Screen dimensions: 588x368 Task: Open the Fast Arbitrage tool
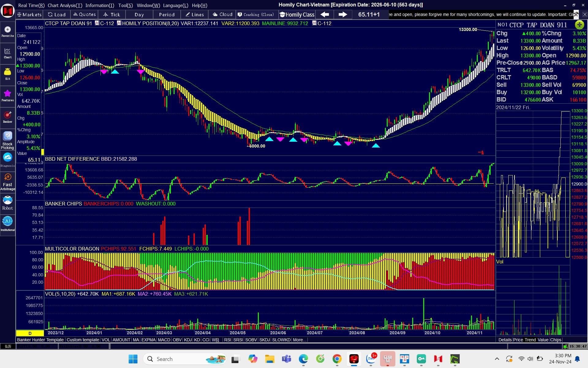pyautogui.click(x=8, y=182)
